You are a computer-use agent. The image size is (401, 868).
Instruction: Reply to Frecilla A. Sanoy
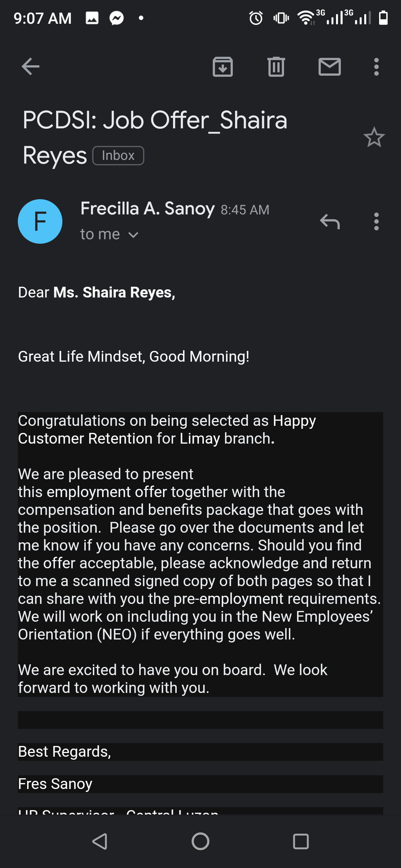click(x=330, y=221)
